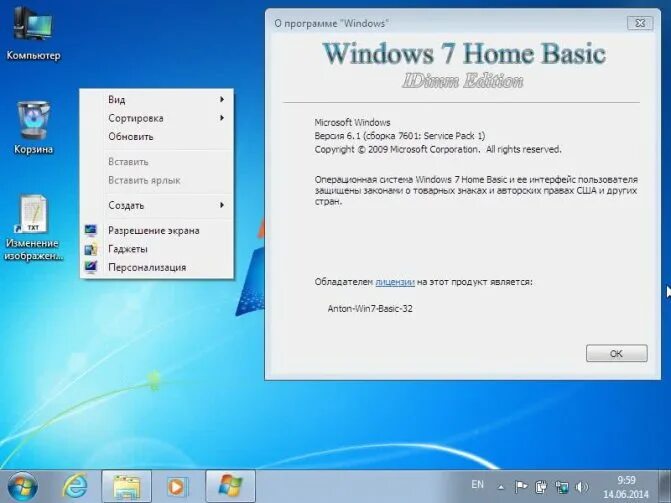Launch Windows Media Player from taskbar
This screenshot has height=503, width=671.
tap(176, 487)
